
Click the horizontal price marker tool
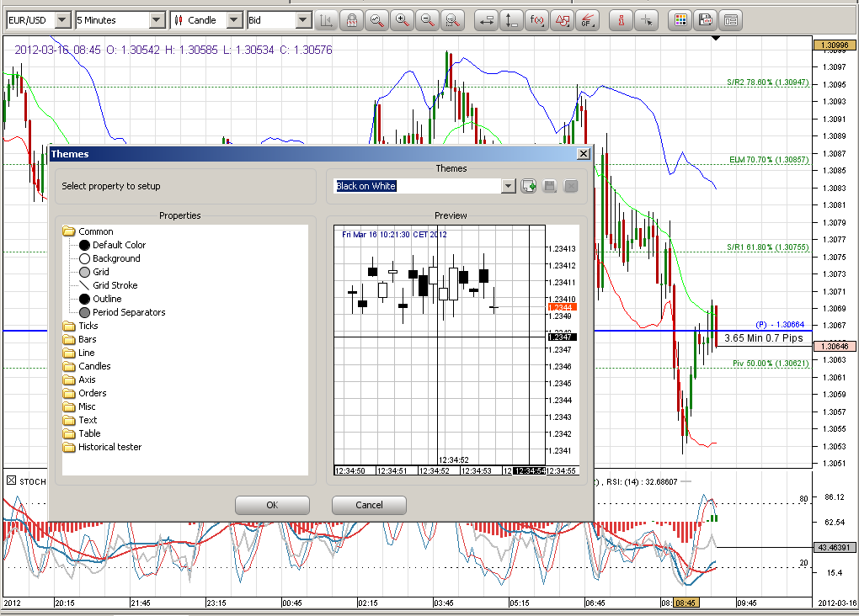(486, 21)
